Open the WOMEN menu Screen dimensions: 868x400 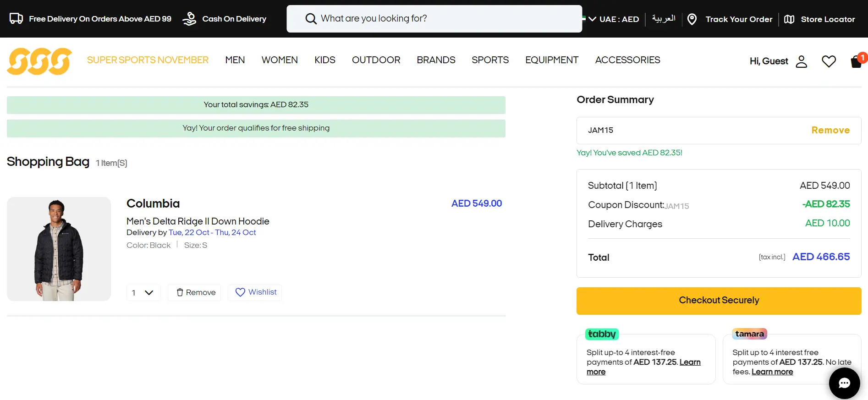pos(280,60)
